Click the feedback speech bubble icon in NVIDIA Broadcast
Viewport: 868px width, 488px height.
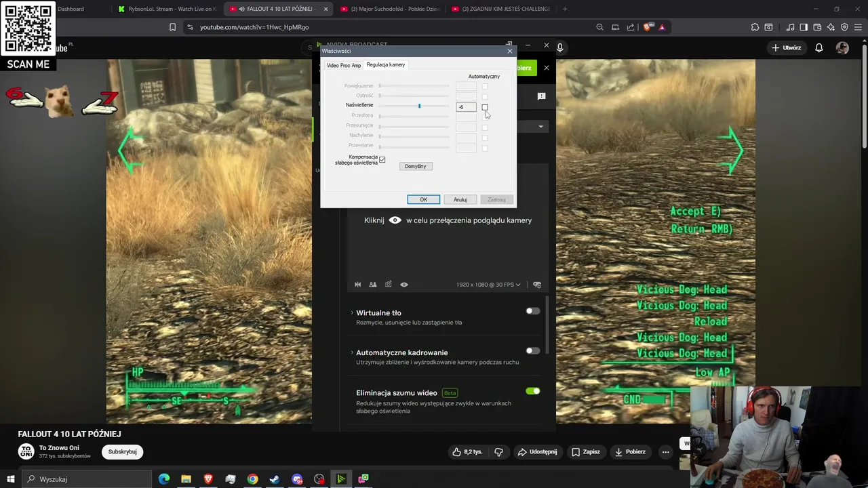tap(541, 97)
